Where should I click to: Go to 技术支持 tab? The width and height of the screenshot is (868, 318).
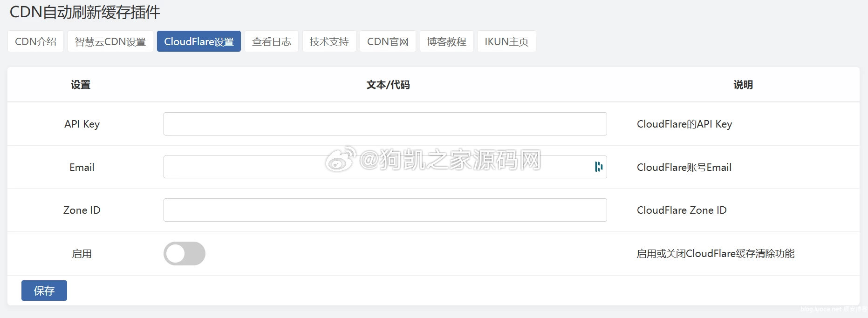(329, 41)
